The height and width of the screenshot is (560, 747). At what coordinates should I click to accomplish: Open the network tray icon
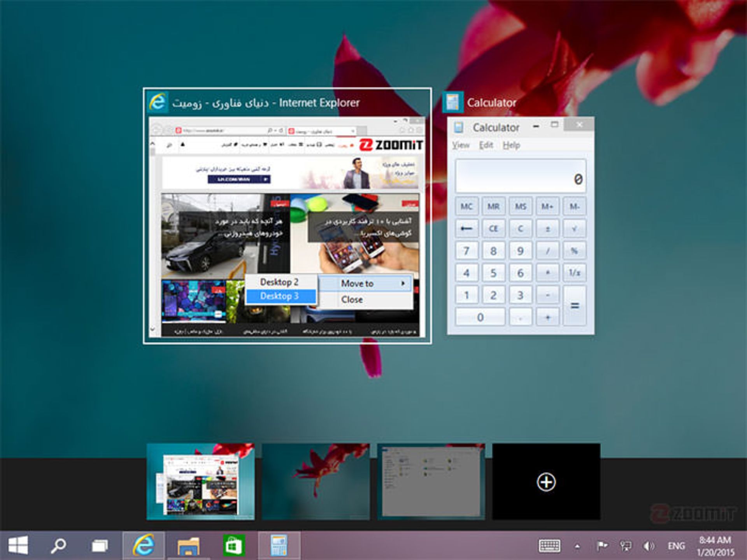click(x=625, y=546)
